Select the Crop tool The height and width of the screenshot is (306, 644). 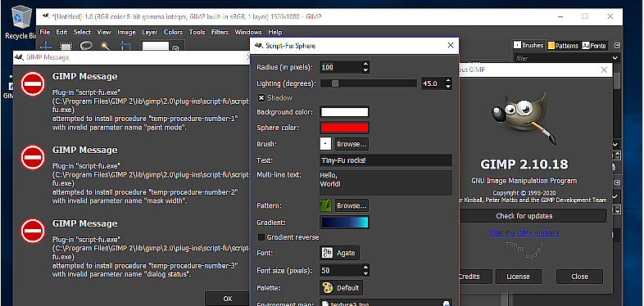(x=125, y=47)
